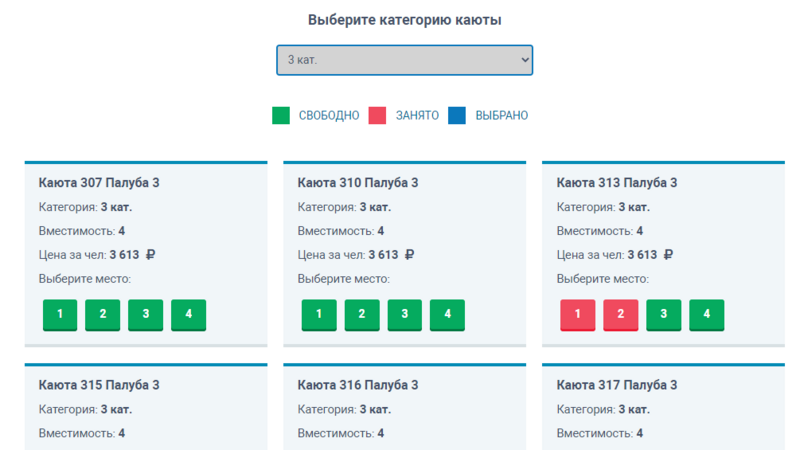
Task: Choose seat 2 in cabin 310
Action: click(x=362, y=315)
